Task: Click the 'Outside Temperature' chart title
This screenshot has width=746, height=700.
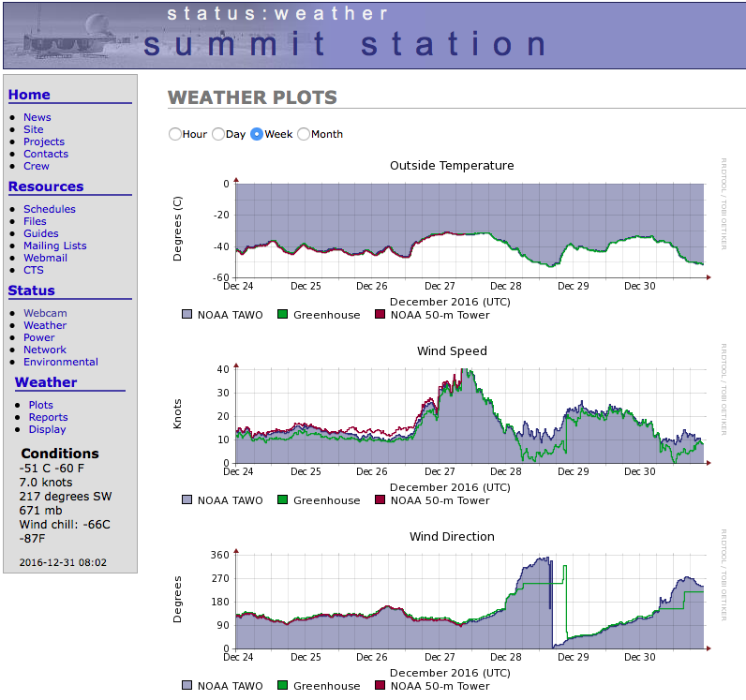Action: tap(452, 166)
